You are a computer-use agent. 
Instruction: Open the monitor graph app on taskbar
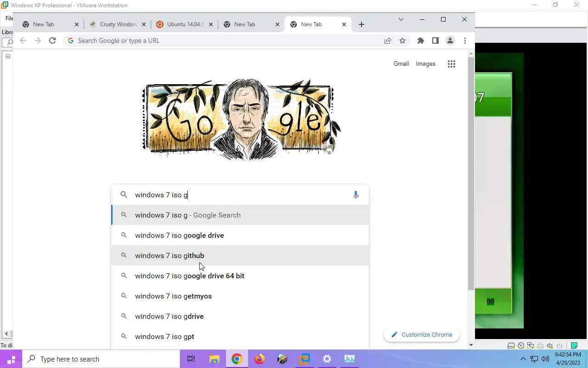click(349, 359)
